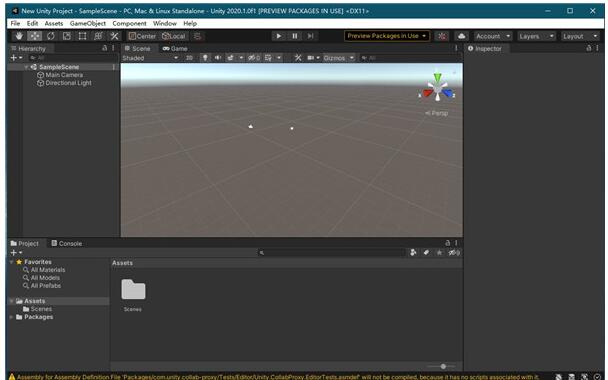The image size is (608, 380).
Task: Click the favorites star icon in the Project toolbar
Action: pyautogui.click(x=439, y=252)
